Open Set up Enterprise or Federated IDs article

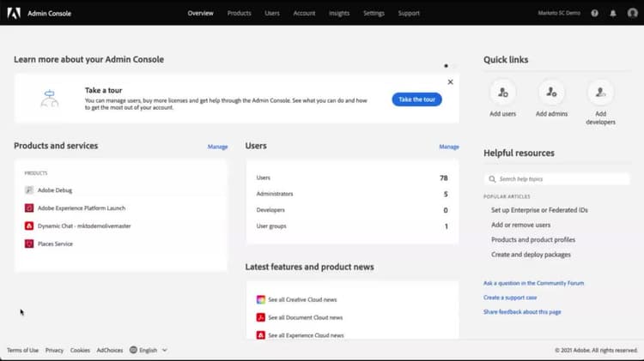tap(539, 210)
